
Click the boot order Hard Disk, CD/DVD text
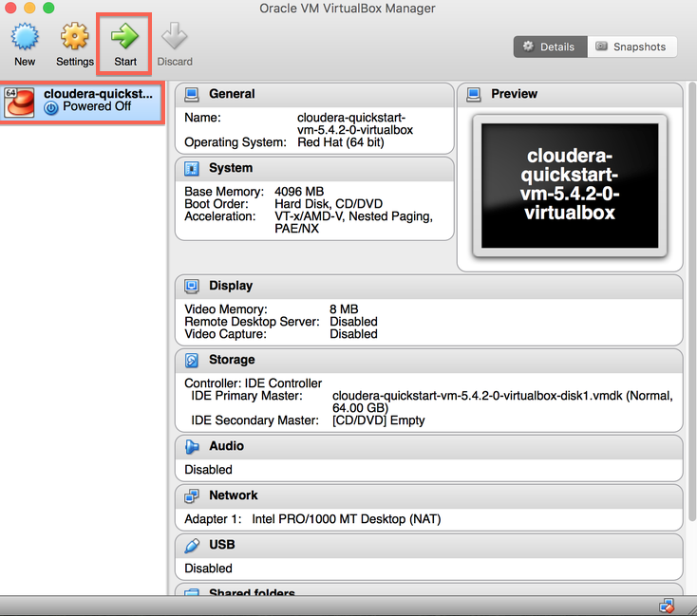(x=329, y=204)
